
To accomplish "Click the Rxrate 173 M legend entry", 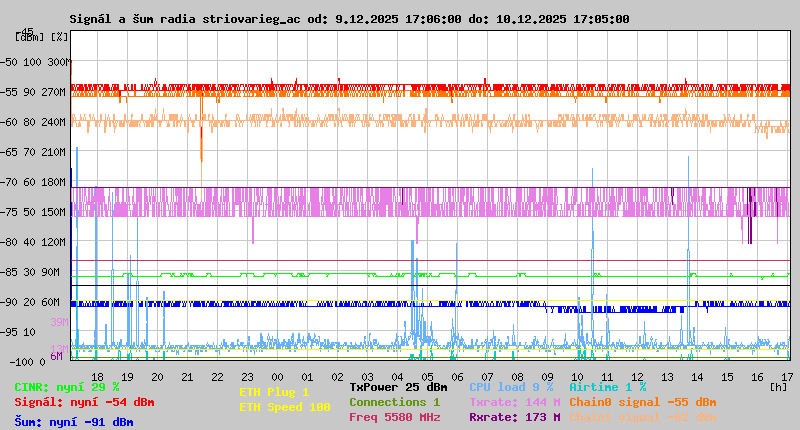I will point(514,417).
